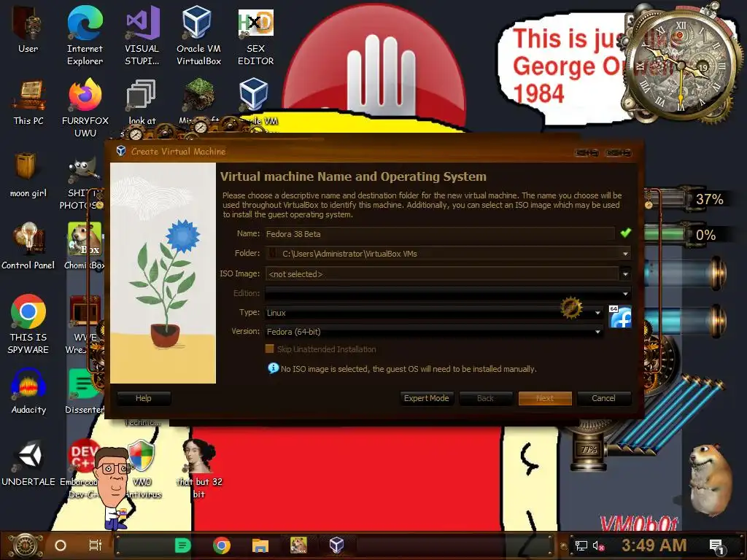
Task: Click the Name field containing Fedora 38 Beta
Action: click(440, 234)
